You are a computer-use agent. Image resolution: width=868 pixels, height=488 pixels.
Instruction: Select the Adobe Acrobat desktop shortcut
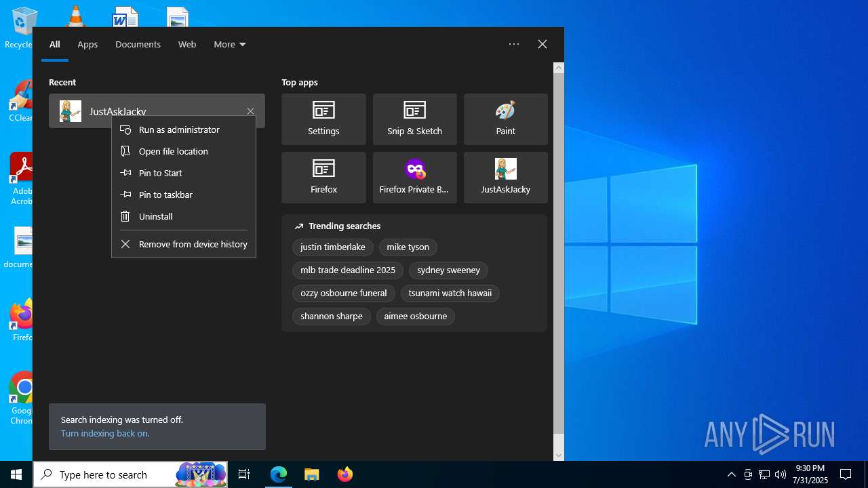(20, 179)
